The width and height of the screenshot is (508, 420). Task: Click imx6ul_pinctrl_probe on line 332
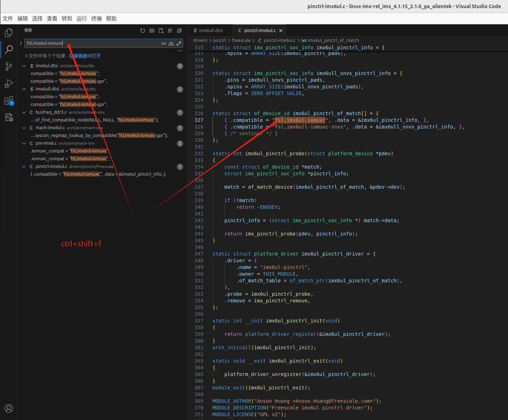(x=274, y=153)
